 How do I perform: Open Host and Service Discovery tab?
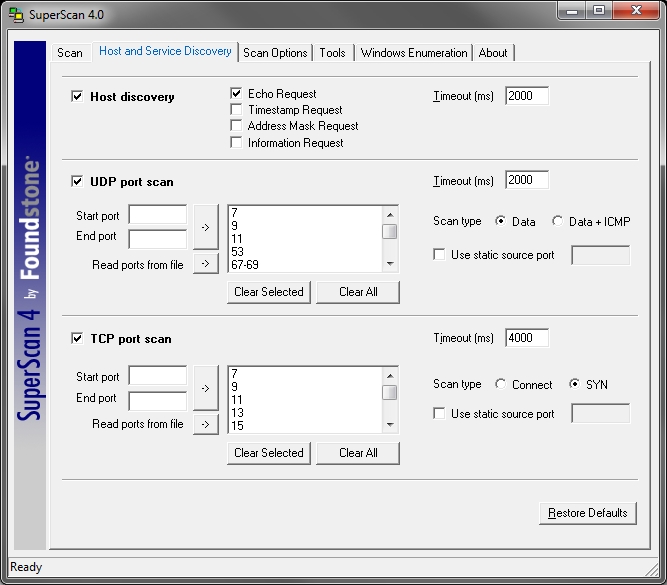(165, 51)
